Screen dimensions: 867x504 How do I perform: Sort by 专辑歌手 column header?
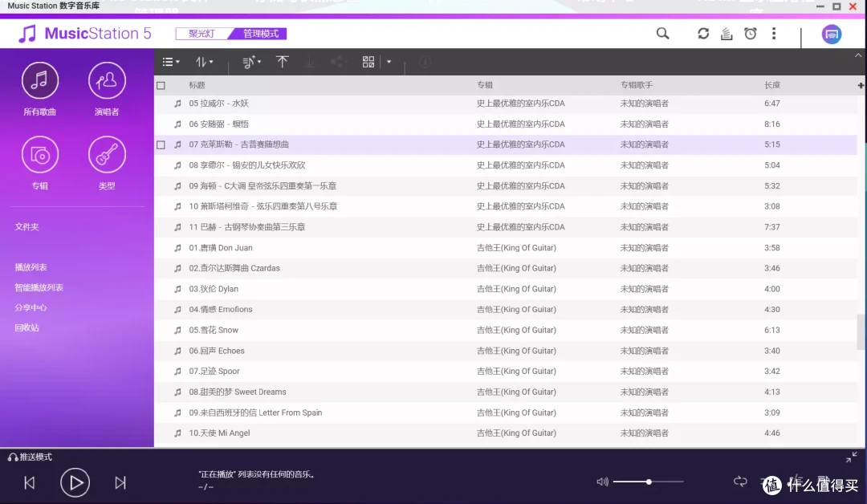pos(637,85)
